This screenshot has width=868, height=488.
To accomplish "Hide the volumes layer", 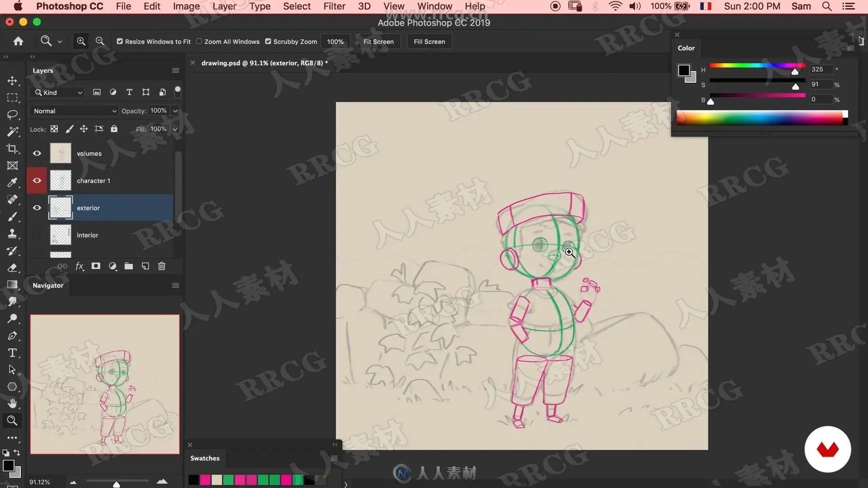I will [x=37, y=154].
